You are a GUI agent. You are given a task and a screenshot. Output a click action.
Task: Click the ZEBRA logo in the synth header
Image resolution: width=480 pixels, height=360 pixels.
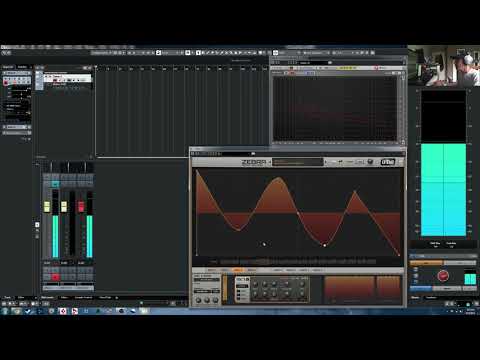tap(254, 162)
